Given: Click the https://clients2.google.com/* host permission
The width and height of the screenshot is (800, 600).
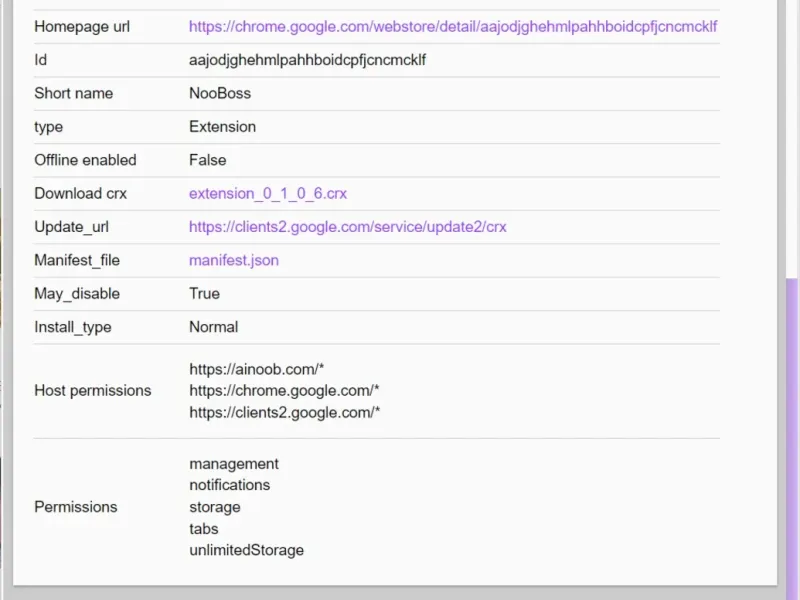Looking at the screenshot, I should point(285,412).
